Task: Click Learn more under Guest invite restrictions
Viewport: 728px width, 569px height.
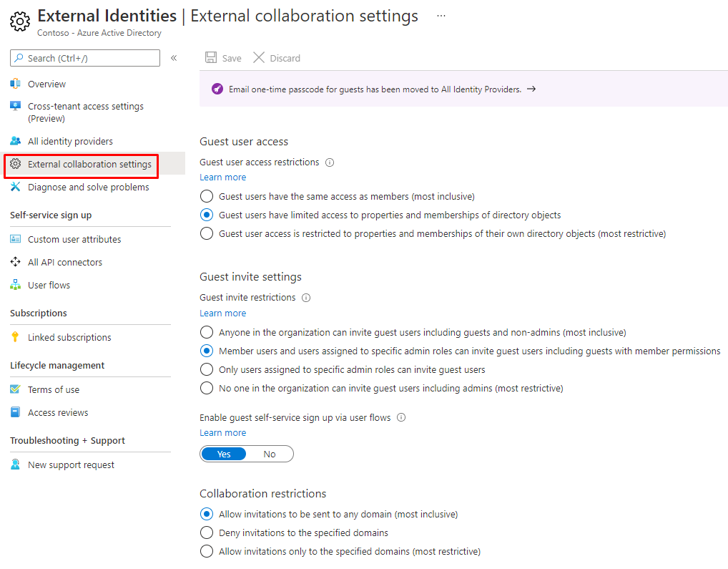Action: pos(222,313)
